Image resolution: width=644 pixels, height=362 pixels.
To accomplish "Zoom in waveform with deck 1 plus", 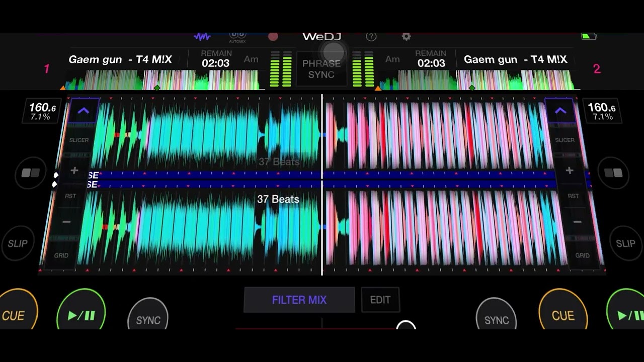I will pos(74,171).
